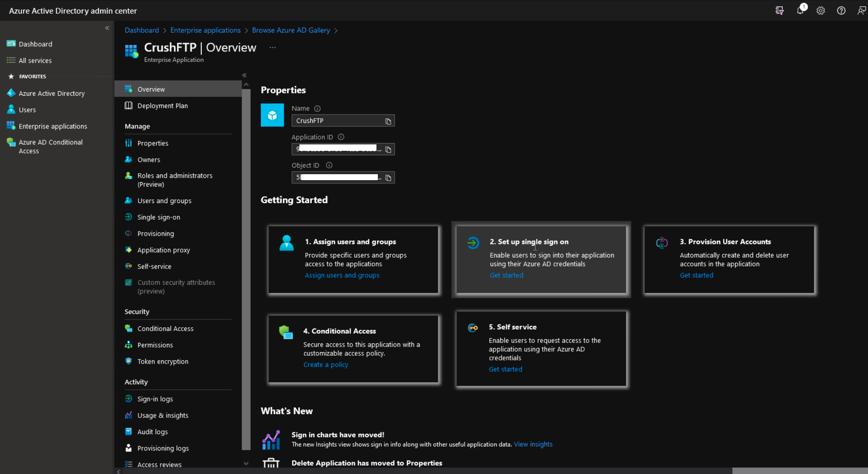Viewport: 868px width, 474px height.
Task: Click Get started under Self service
Action: [x=505, y=369]
